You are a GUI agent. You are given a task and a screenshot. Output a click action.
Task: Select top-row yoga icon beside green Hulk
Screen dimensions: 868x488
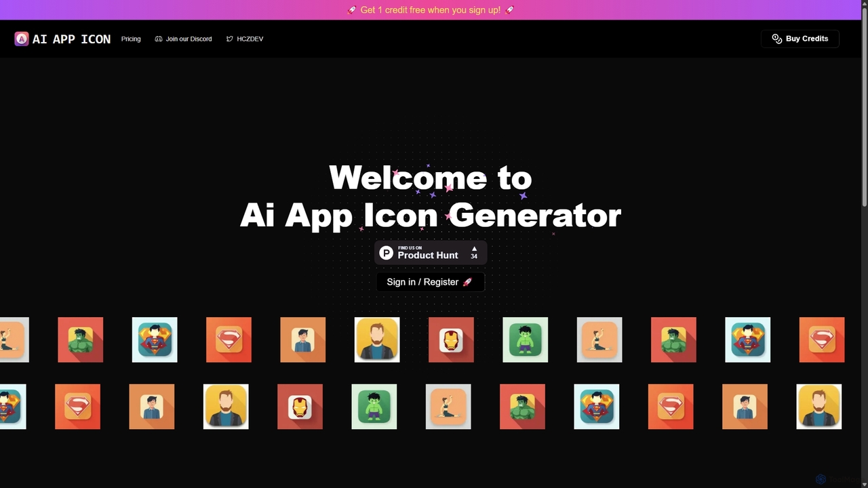point(599,340)
